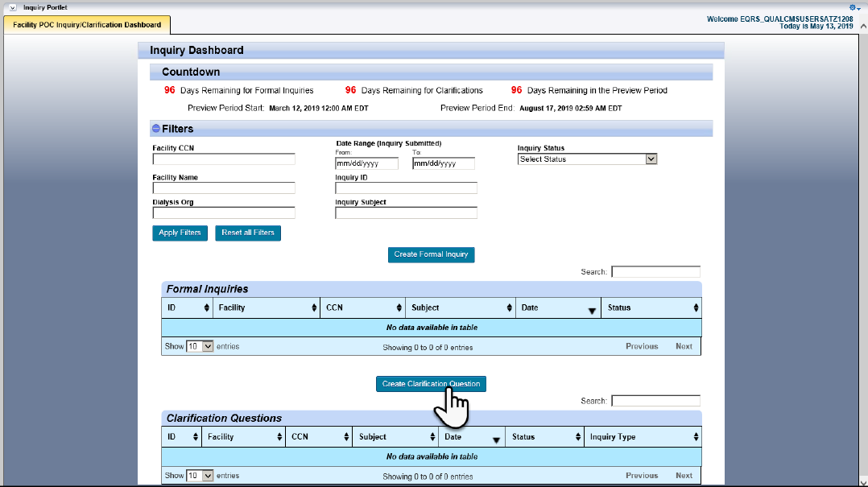Collapse the Inquiry Portlet using the top-left arrow
Screen dimensions: 868x487
[13, 7]
